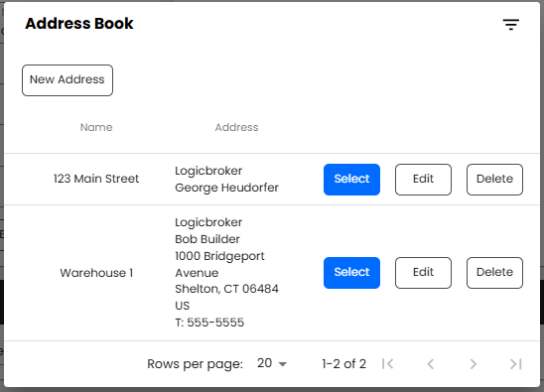This screenshot has height=392, width=544.
Task: Go to previous page arrow
Action: pos(431,363)
